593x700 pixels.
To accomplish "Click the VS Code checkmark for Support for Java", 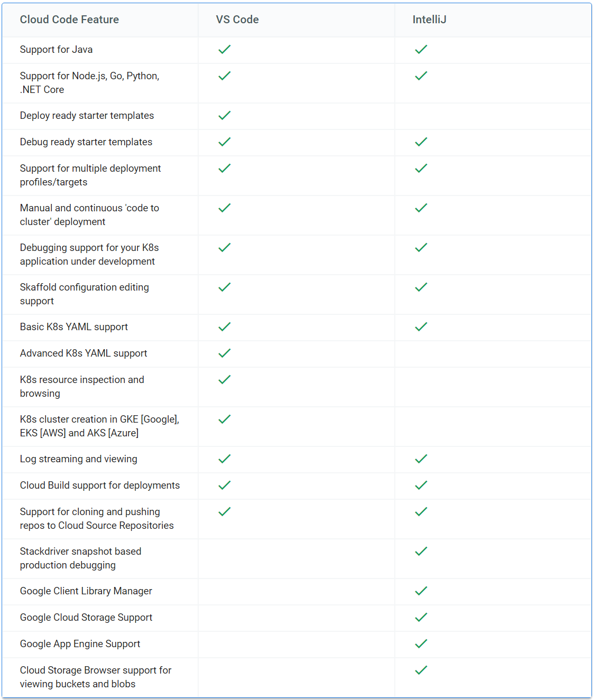I will 225,50.
